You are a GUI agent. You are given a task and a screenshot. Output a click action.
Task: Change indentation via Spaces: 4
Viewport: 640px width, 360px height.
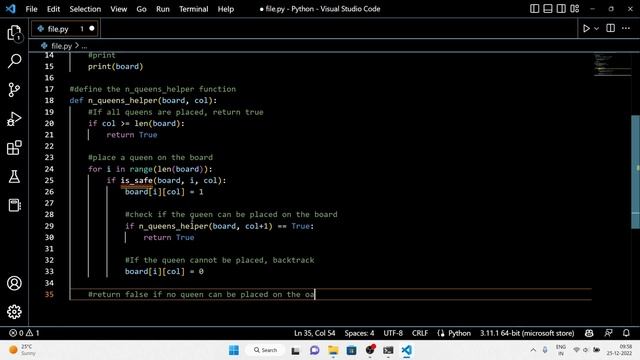click(x=359, y=333)
